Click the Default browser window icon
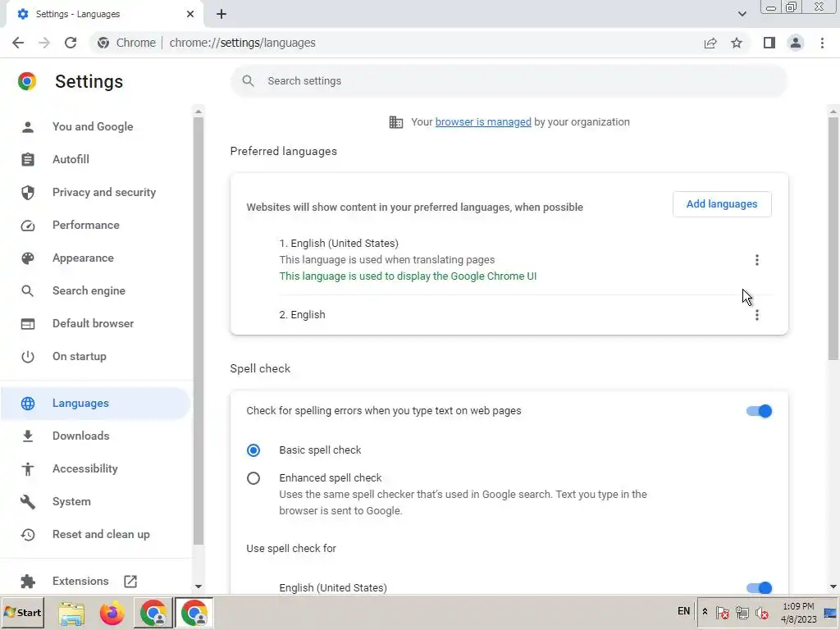840x630 pixels. (28, 324)
